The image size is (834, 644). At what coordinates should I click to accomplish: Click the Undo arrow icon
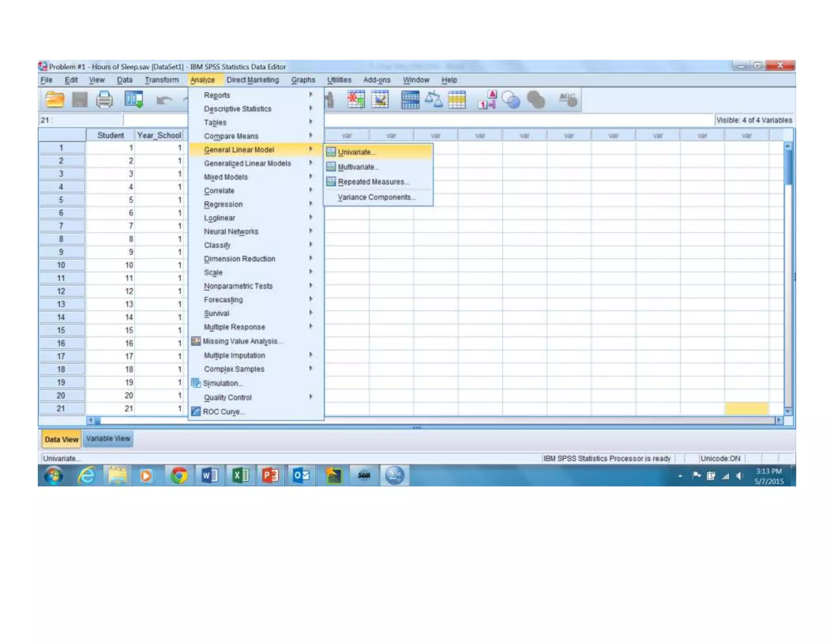click(164, 100)
